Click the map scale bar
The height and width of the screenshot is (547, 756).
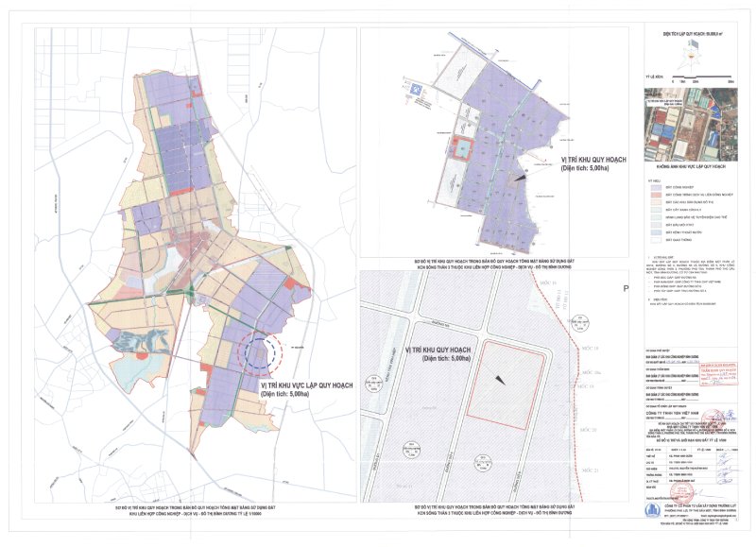pos(702,77)
